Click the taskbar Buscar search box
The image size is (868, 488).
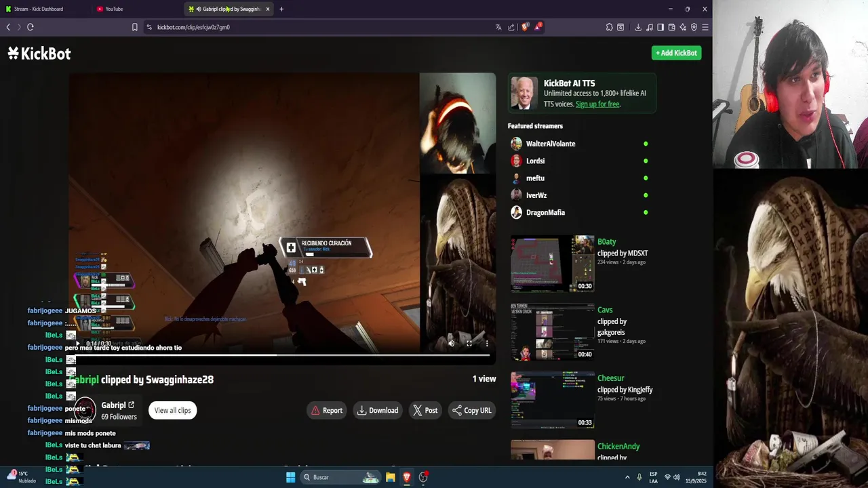click(340, 477)
